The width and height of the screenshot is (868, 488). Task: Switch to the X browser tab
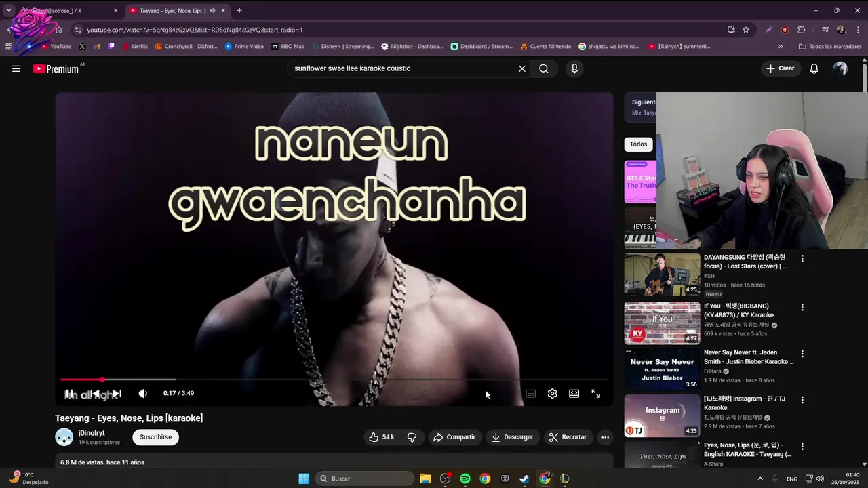click(x=68, y=11)
